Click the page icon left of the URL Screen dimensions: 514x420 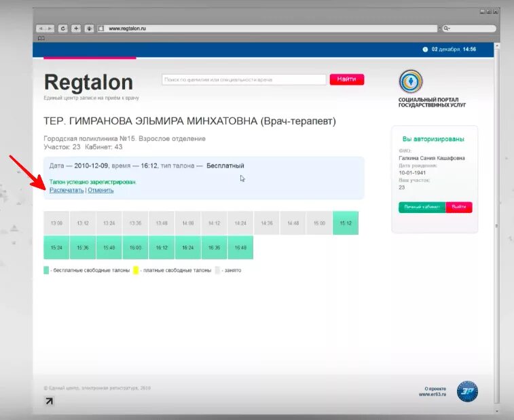click(101, 28)
